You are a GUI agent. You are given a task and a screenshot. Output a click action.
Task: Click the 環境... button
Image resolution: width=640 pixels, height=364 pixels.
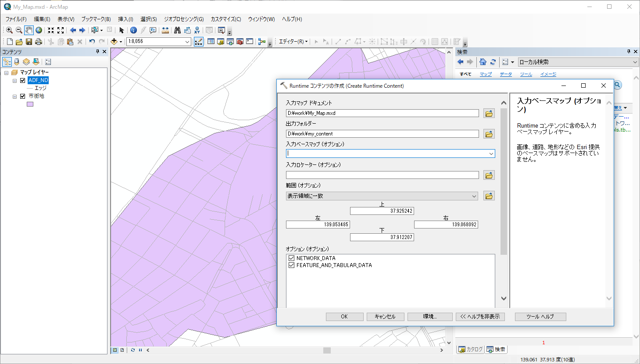[x=430, y=317]
